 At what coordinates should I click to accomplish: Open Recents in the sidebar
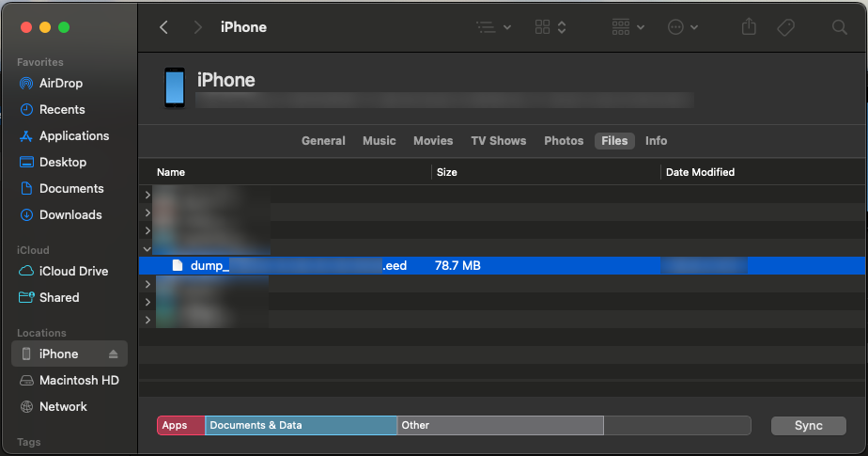tap(61, 109)
